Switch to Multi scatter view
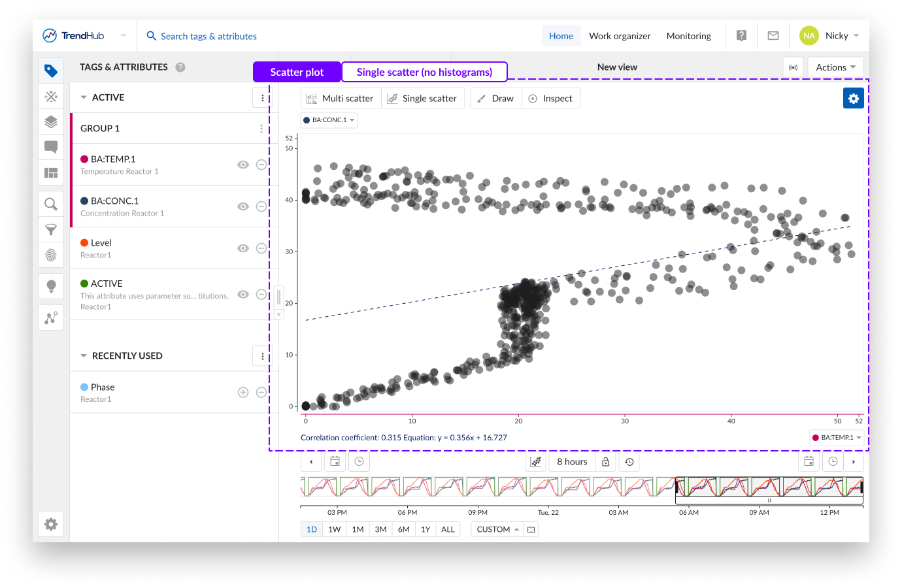The height and width of the screenshot is (588, 902). (341, 99)
